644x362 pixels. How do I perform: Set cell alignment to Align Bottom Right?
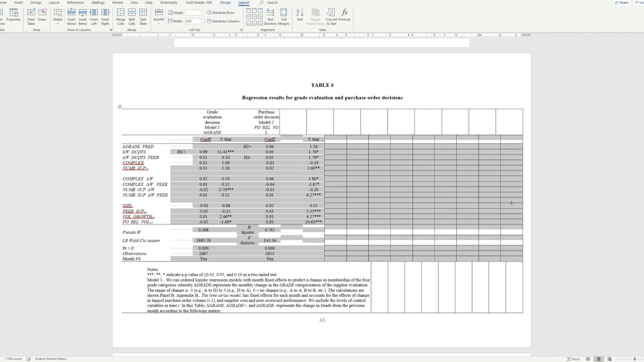coord(260,23)
